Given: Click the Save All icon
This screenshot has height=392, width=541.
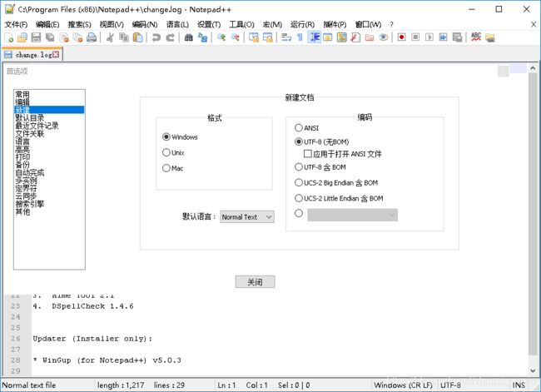Looking at the screenshot, I should tap(50, 37).
